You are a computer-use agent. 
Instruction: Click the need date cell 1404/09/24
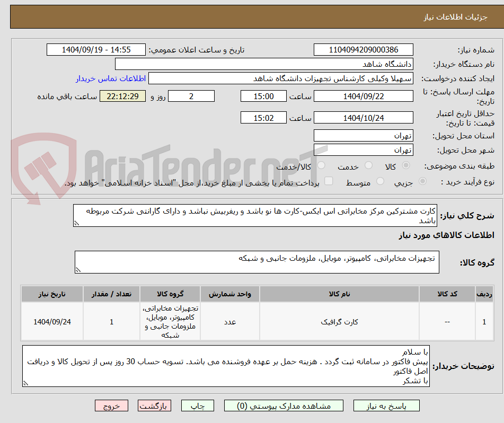point(52,322)
